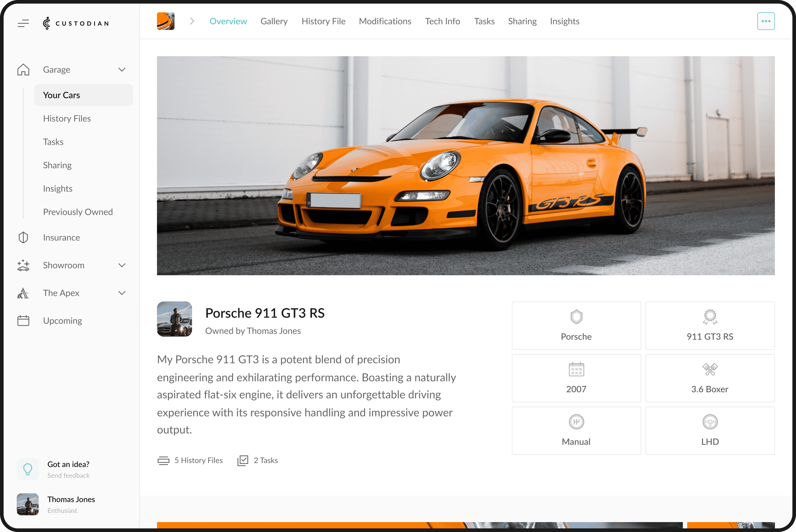Click the Insurance shield icon
The height and width of the screenshot is (532, 796).
pyautogui.click(x=23, y=238)
